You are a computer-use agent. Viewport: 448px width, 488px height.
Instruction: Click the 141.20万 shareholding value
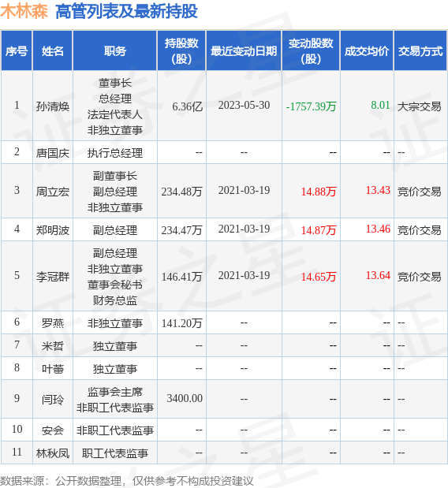pos(182,323)
